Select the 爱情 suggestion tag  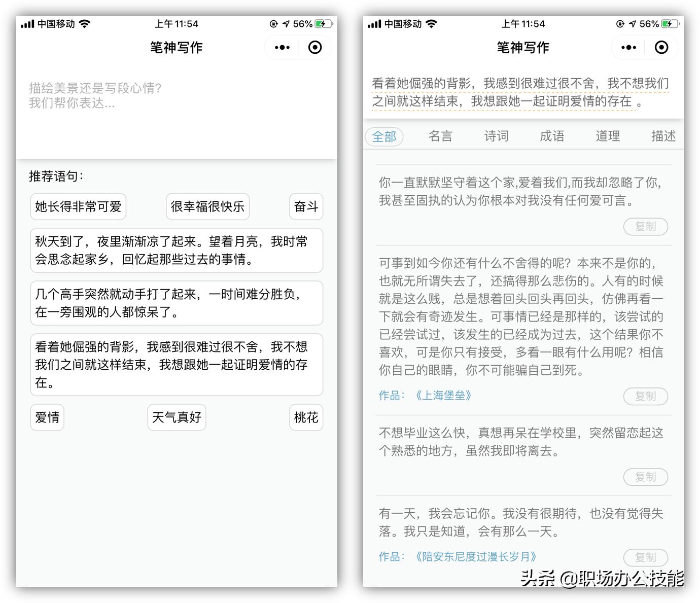(x=47, y=417)
